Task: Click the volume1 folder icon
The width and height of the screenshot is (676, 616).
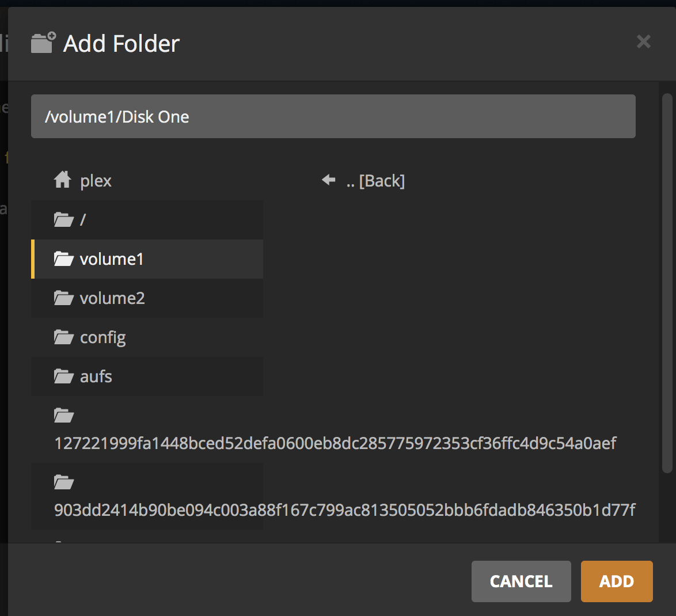Action: tap(63, 259)
